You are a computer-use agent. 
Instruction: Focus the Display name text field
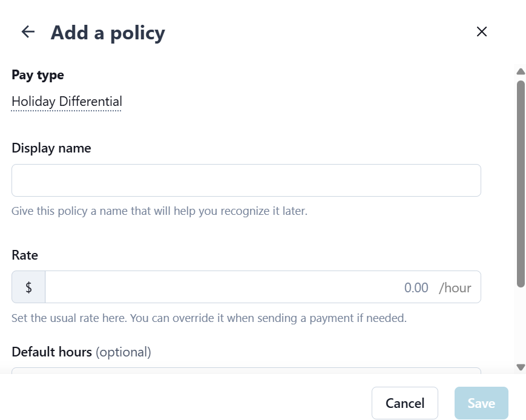(x=246, y=180)
